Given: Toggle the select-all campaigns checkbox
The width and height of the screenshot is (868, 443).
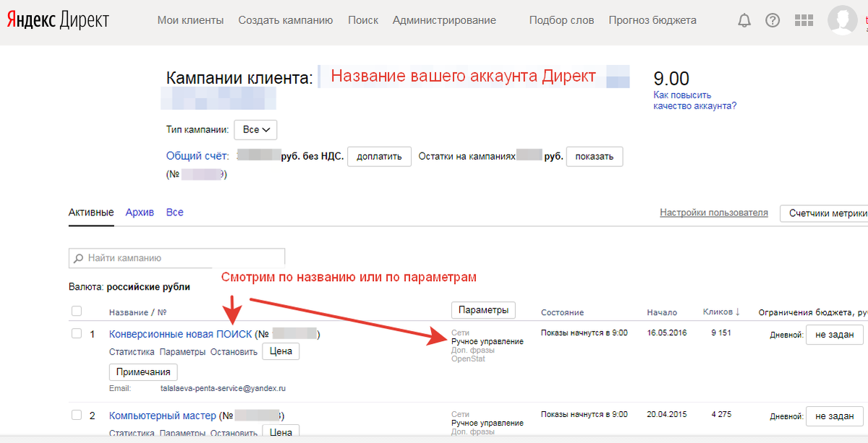Looking at the screenshot, I should [77, 311].
